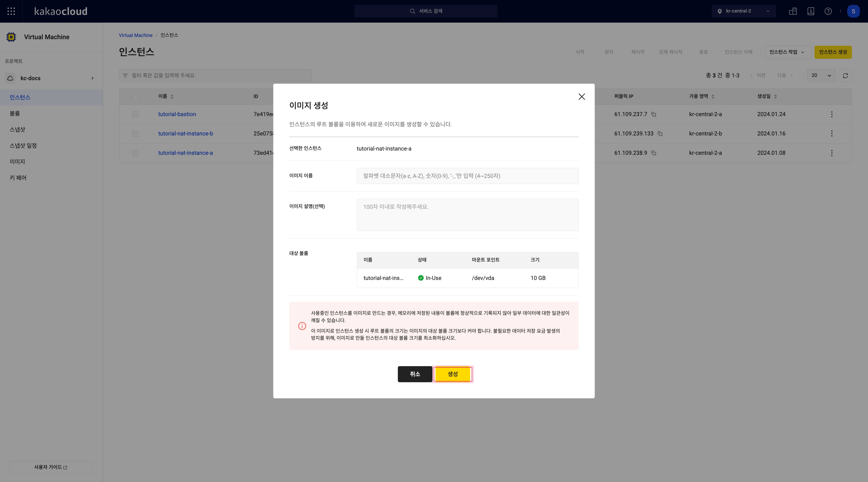Focus the instance filter input field
This screenshot has height=482, width=868.
(x=215, y=76)
